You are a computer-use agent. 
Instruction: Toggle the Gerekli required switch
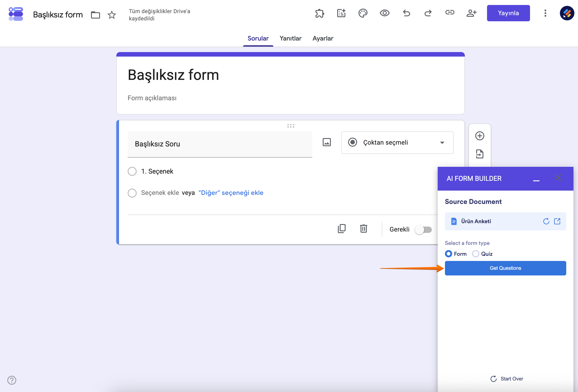click(x=424, y=229)
